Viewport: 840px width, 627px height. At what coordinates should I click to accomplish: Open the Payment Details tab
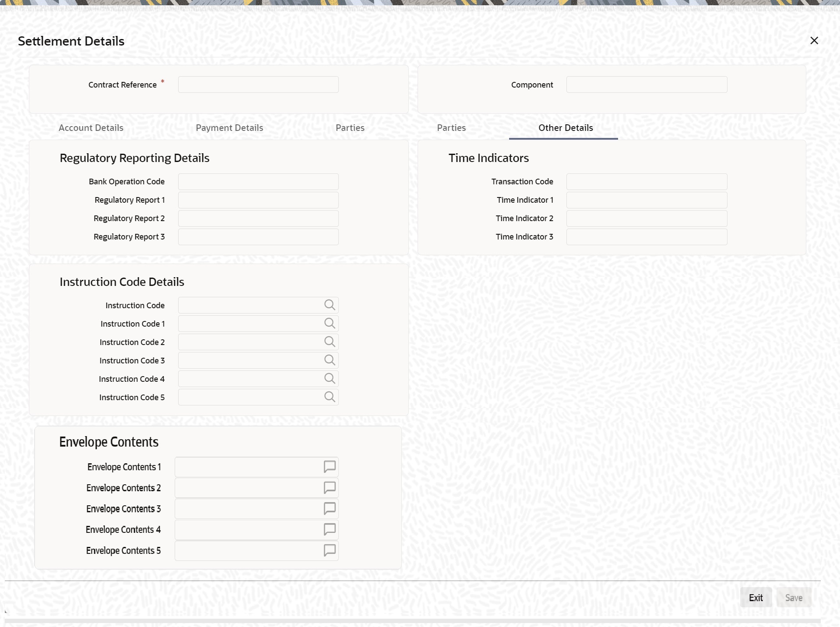[x=229, y=128]
